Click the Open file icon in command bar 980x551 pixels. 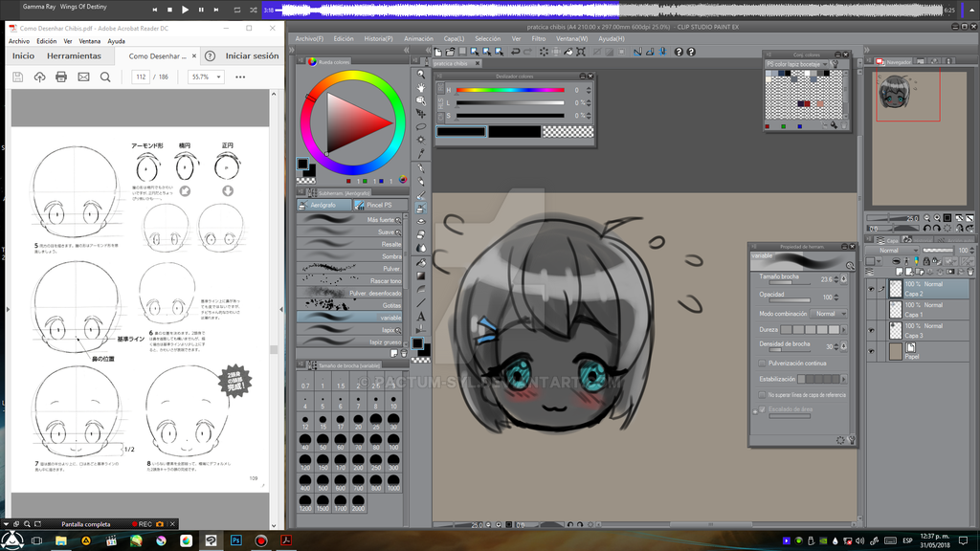coord(450,52)
